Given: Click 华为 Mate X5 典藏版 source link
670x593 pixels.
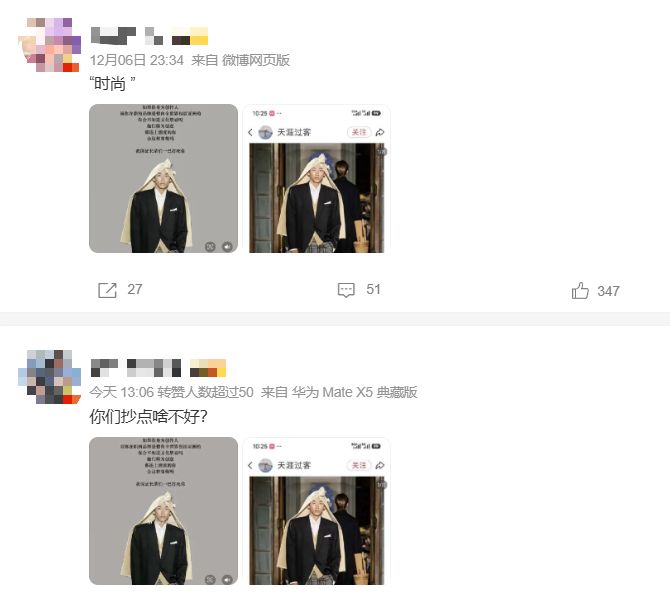Looking at the screenshot, I should 354,392.
